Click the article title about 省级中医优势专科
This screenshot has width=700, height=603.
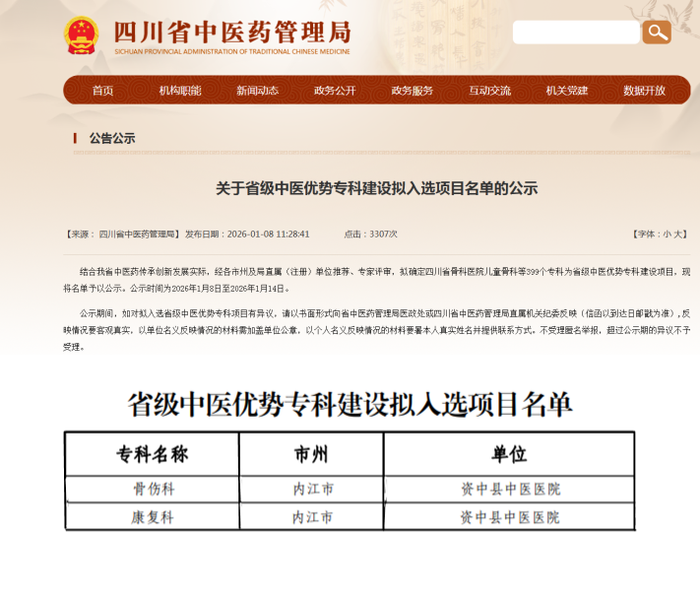[x=376, y=188]
